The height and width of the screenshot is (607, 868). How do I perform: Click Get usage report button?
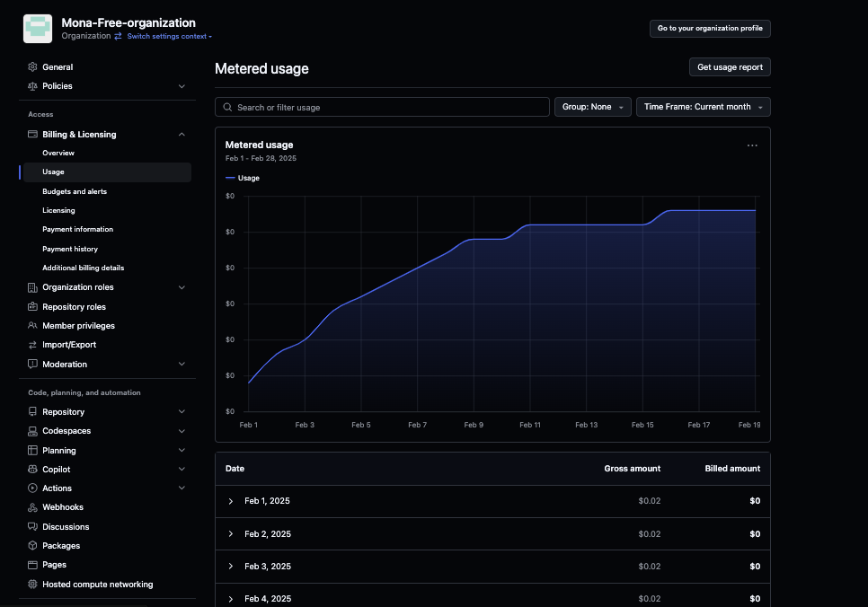tap(729, 67)
